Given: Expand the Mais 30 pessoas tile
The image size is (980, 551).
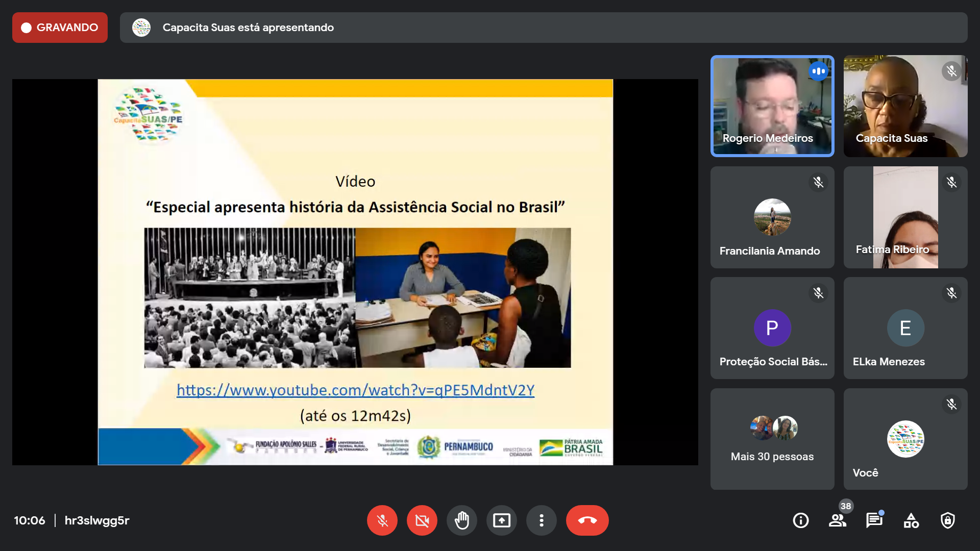Looking at the screenshot, I should point(772,439).
